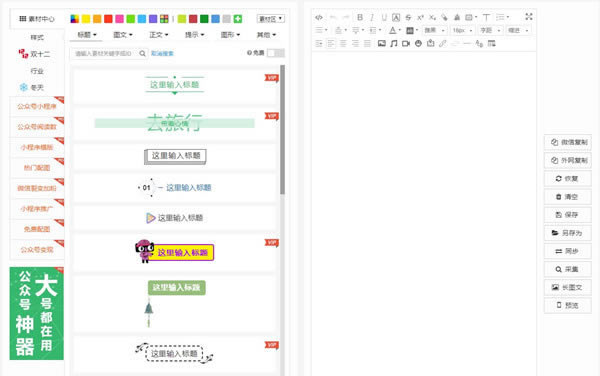Open the HTML source code view icon
This screenshot has width=600, height=376.
pyautogui.click(x=319, y=17)
